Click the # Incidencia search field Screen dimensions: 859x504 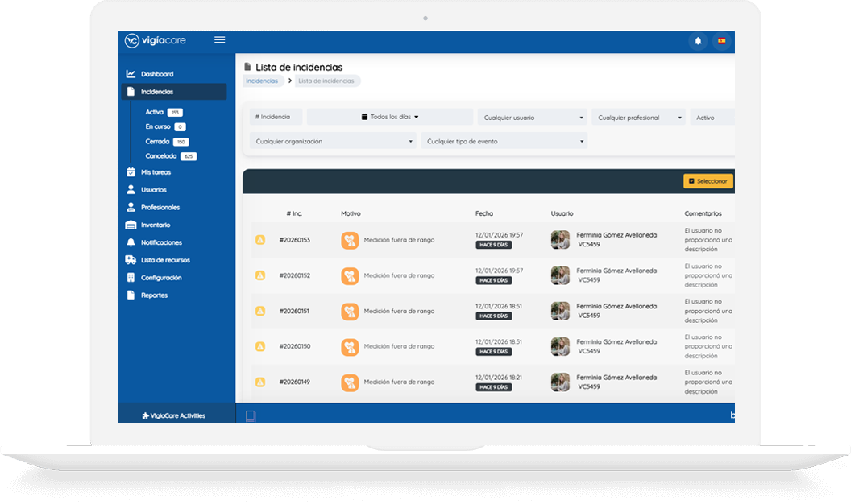(x=276, y=118)
